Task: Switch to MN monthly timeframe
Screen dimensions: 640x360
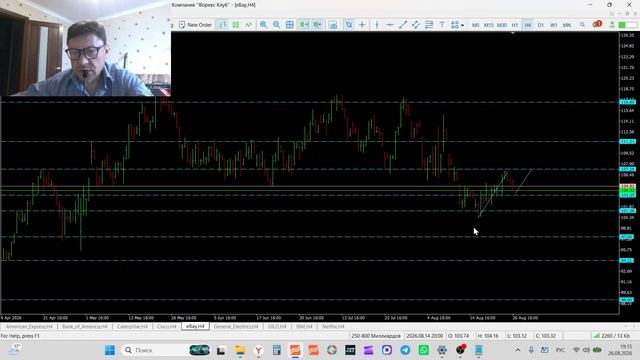Action: click(x=567, y=25)
